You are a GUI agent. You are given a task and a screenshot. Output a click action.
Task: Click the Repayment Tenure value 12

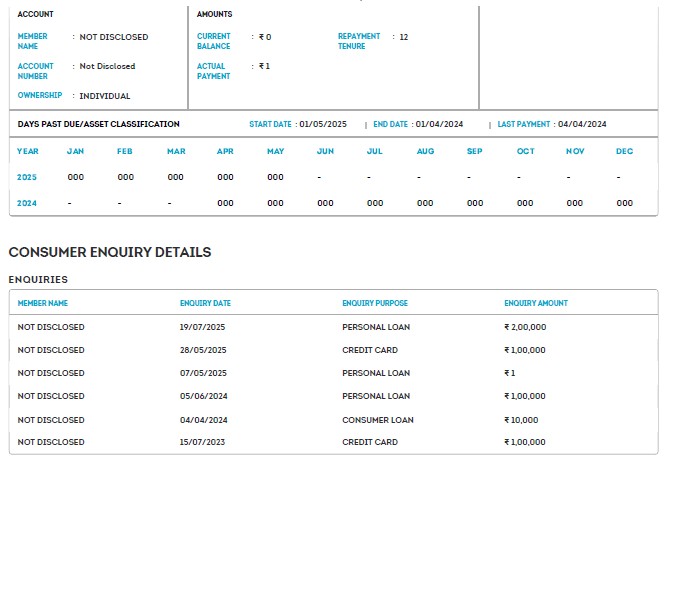click(x=403, y=37)
